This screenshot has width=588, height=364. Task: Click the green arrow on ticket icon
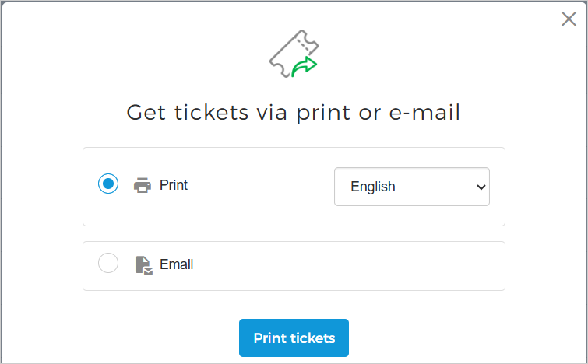click(306, 68)
